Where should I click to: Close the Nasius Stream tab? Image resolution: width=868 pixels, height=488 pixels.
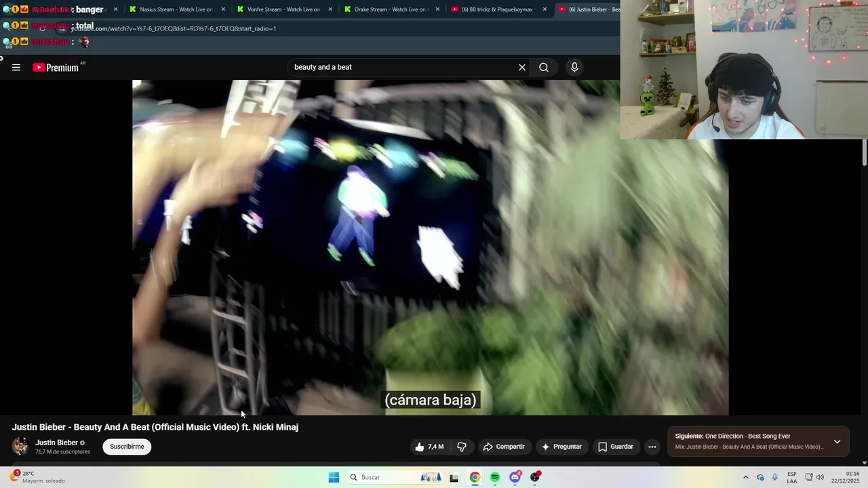coord(223,9)
